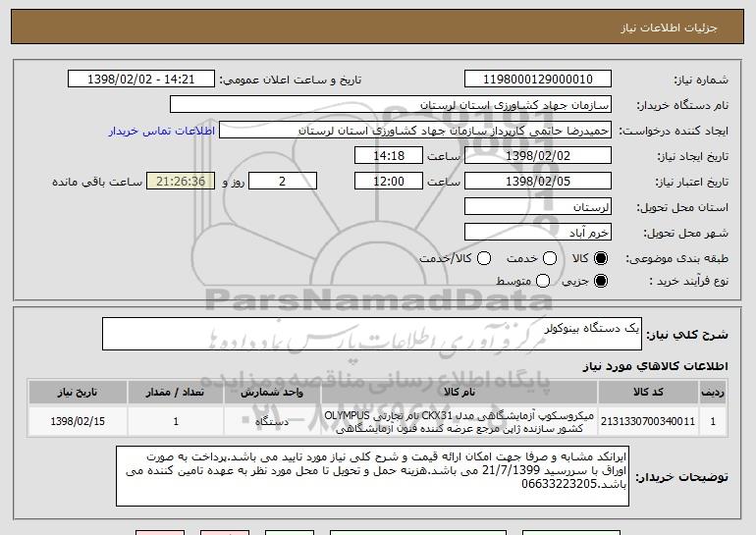756x535 pixels.
Task: Click the public announcement date field 1398/02/02 - 14:21
Action: click(x=141, y=80)
